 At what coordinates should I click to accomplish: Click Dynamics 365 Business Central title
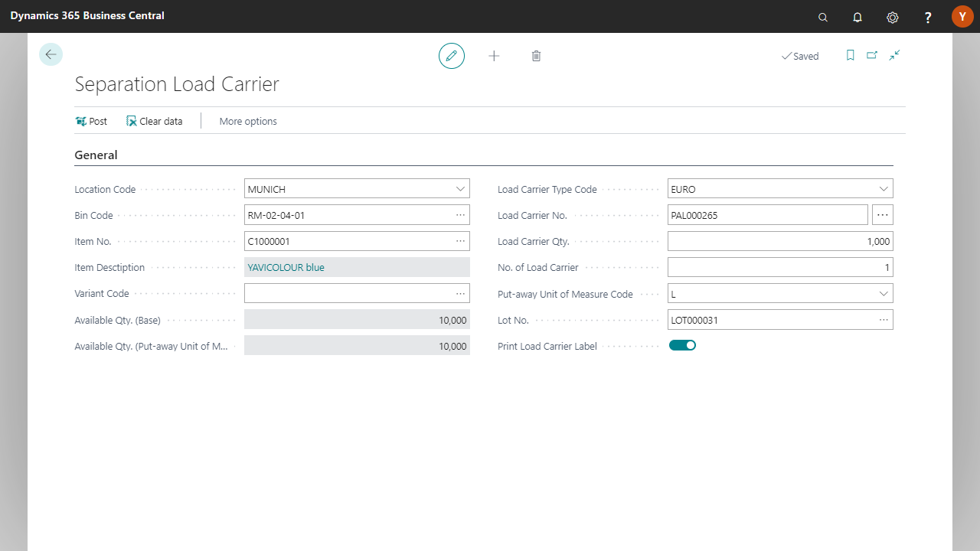tap(87, 15)
